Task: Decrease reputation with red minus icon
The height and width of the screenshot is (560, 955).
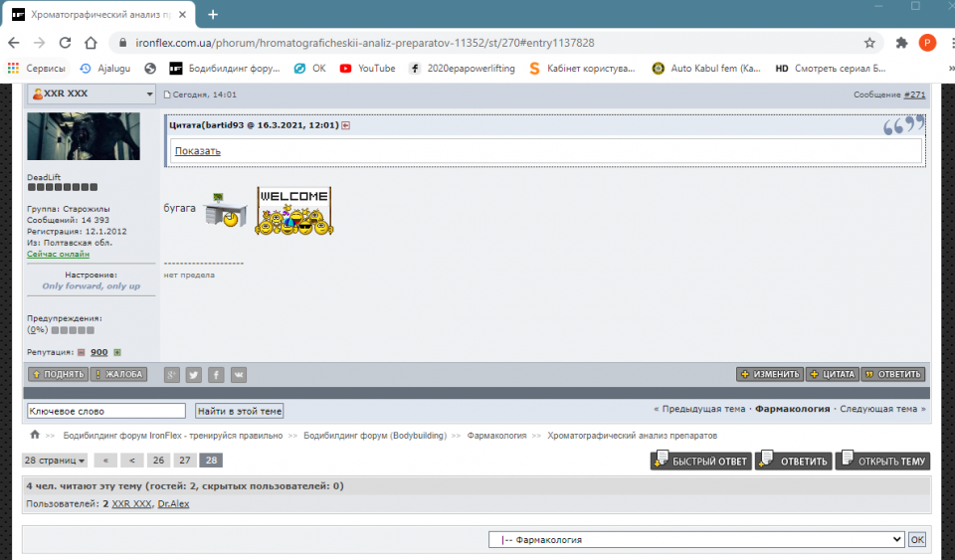Action: coord(82,352)
